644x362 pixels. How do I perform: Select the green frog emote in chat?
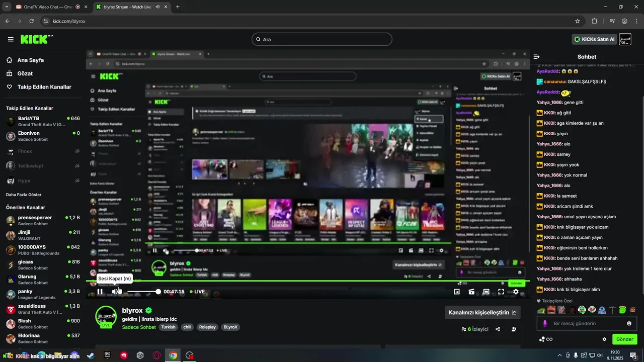tap(541, 310)
